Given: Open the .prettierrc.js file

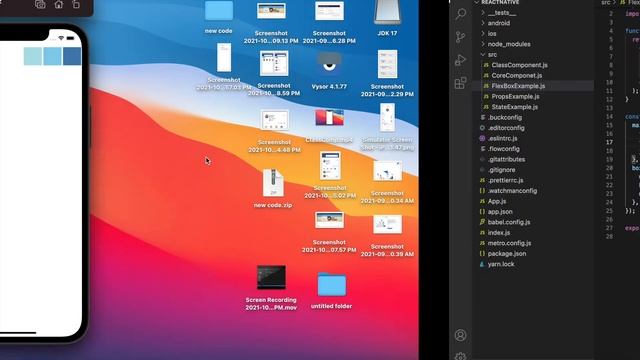Looking at the screenshot, I should click(533, 180).
